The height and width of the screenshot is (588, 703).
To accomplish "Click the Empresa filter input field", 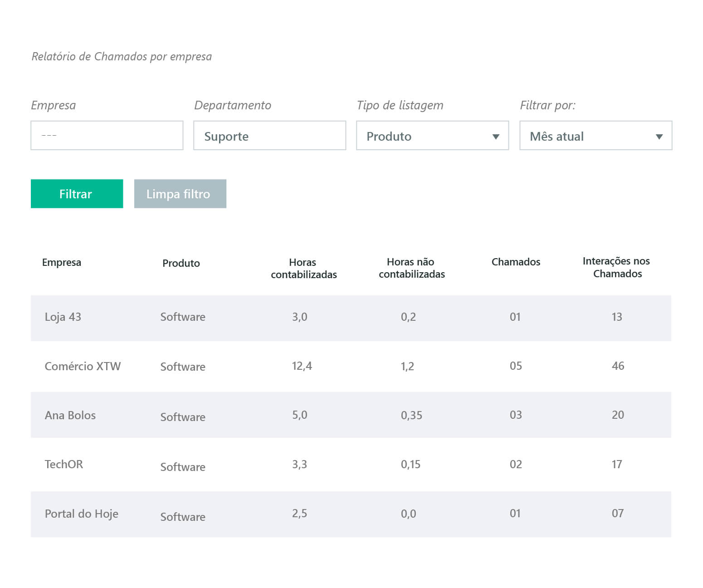I will click(107, 135).
